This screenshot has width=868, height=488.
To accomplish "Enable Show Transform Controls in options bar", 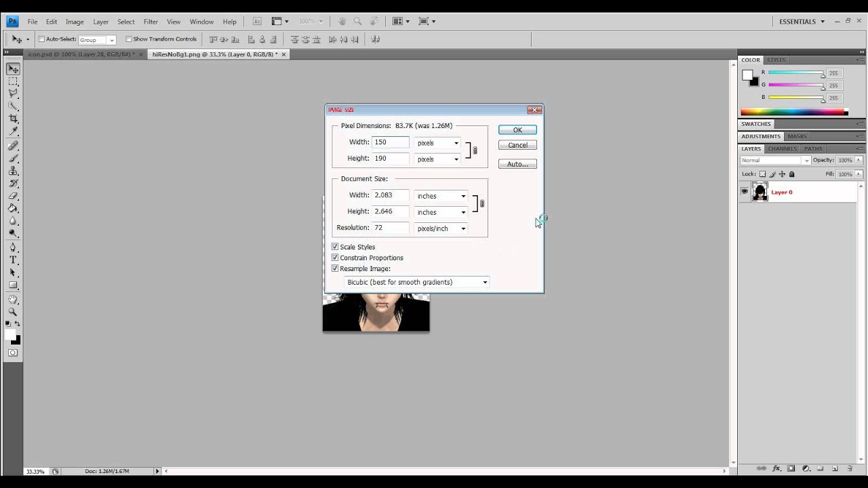I will coord(129,39).
